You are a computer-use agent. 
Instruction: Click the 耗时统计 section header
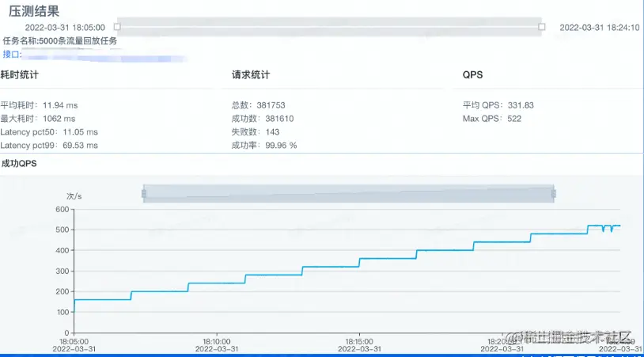point(19,74)
